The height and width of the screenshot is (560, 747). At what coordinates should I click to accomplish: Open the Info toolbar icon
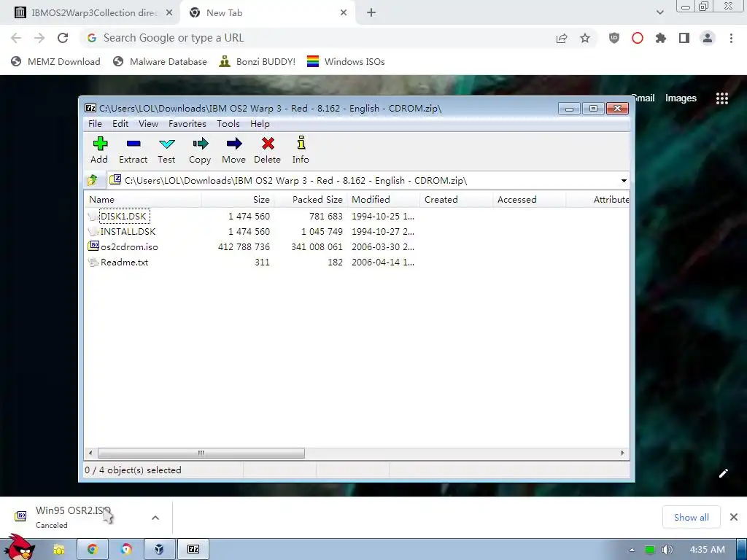301,144
